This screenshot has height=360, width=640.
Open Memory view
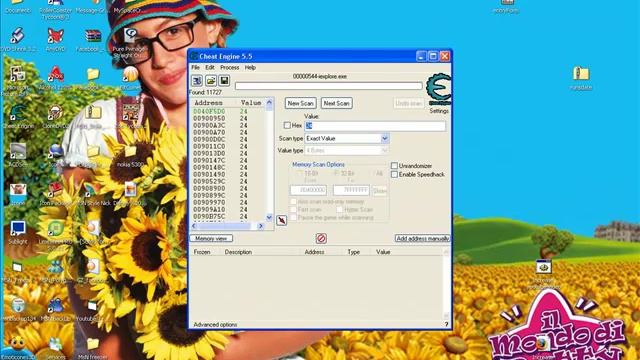pyautogui.click(x=211, y=238)
